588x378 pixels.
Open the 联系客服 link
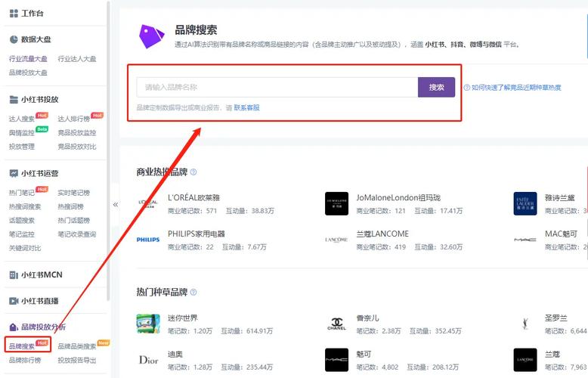pos(246,107)
